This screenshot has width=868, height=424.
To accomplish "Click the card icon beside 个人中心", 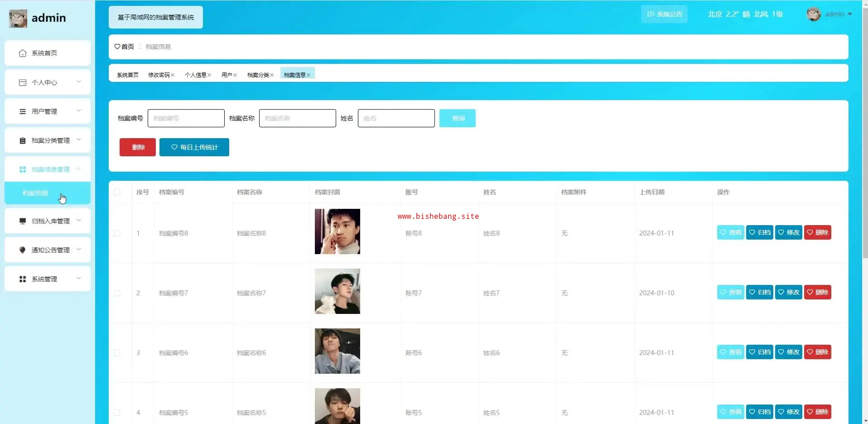I will pyautogui.click(x=23, y=82).
